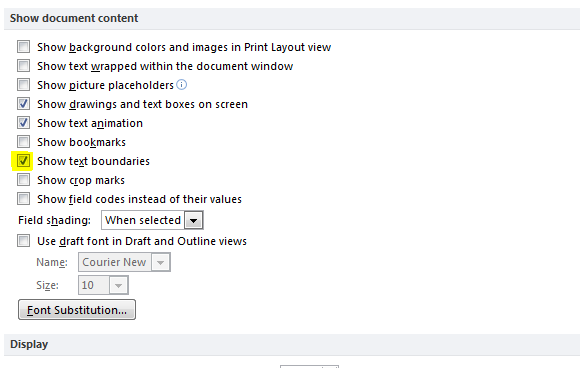Click the Font Substitution button
This screenshot has height=368, width=580.
77,310
